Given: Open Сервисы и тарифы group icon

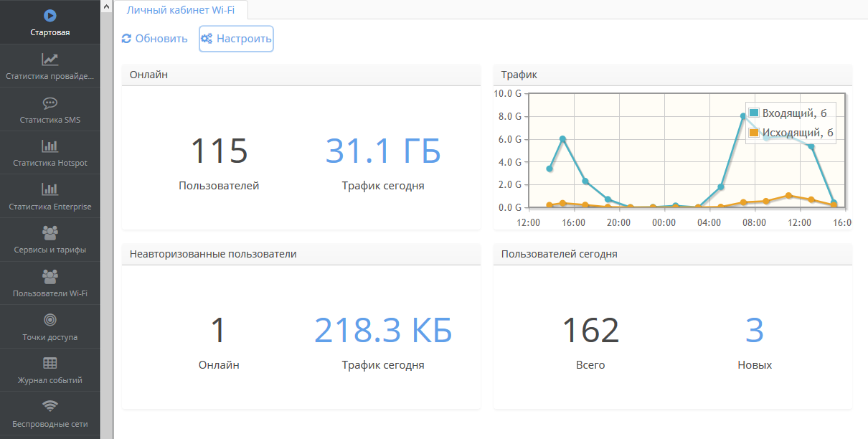Looking at the screenshot, I should (50, 233).
